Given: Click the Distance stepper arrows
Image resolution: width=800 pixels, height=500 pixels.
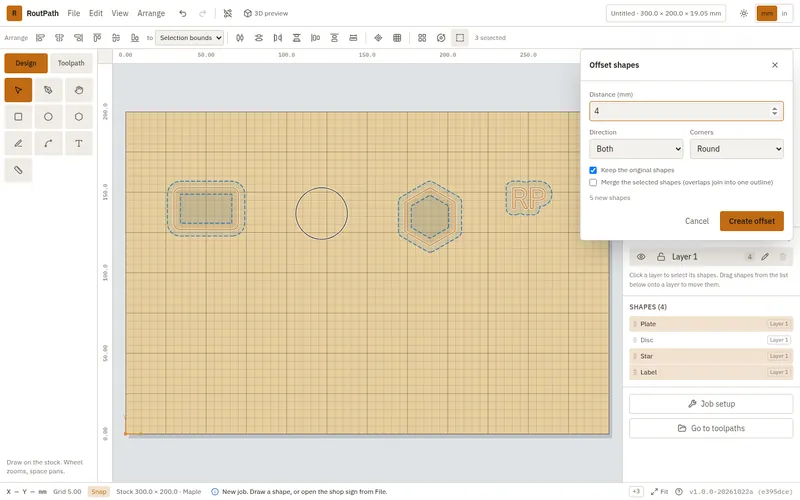Looking at the screenshot, I should 774,111.
